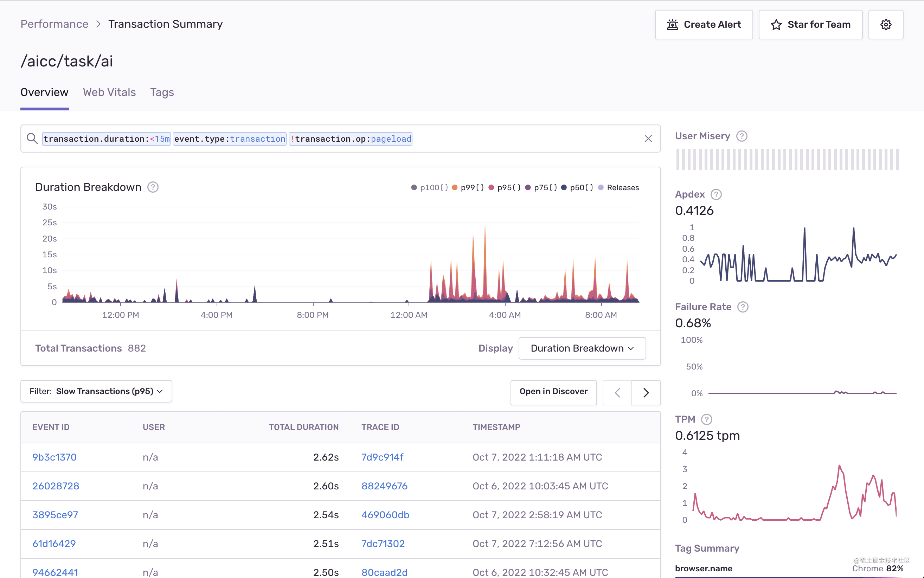Screen dimensions: 924x578
Task: Click browser.name tag summary row
Action: coord(789,569)
